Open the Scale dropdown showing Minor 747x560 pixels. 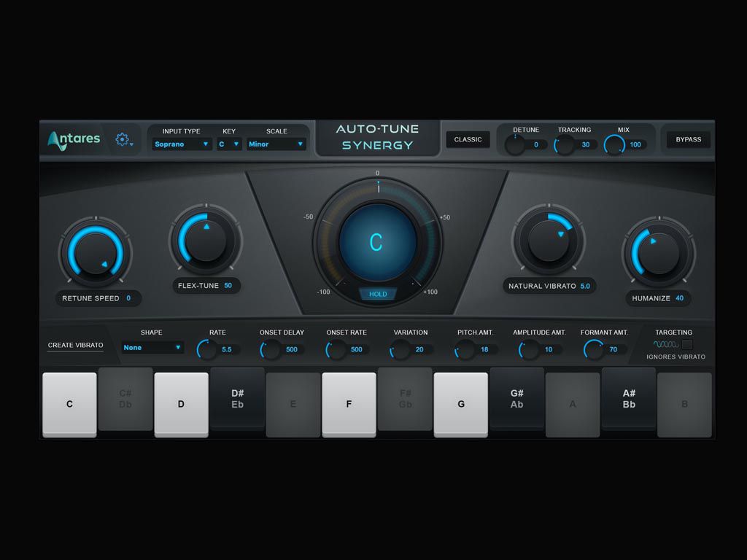click(x=276, y=144)
